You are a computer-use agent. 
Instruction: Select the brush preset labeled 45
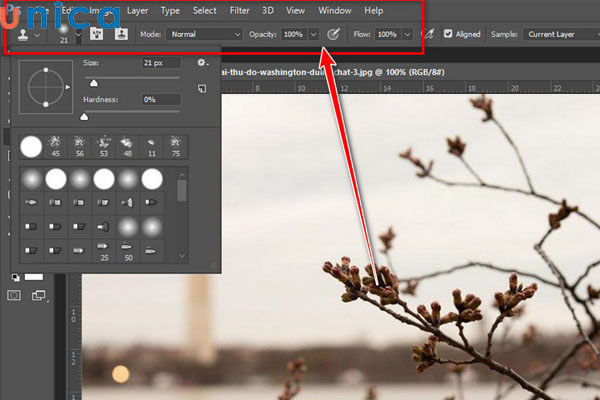click(x=55, y=147)
